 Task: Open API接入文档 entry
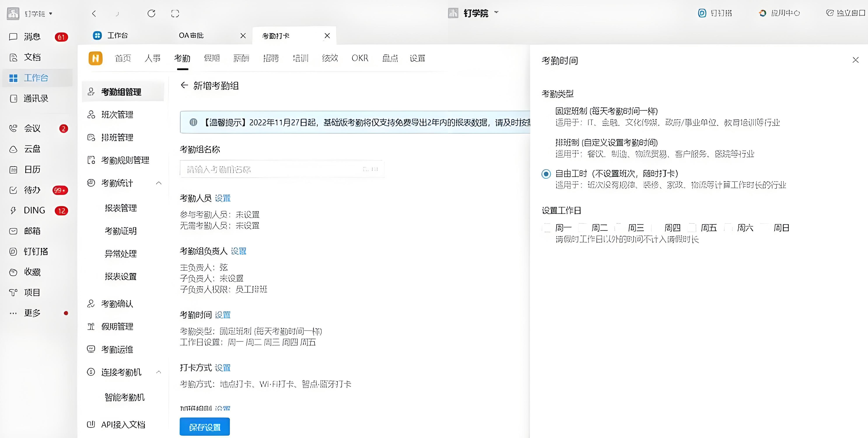point(123,424)
